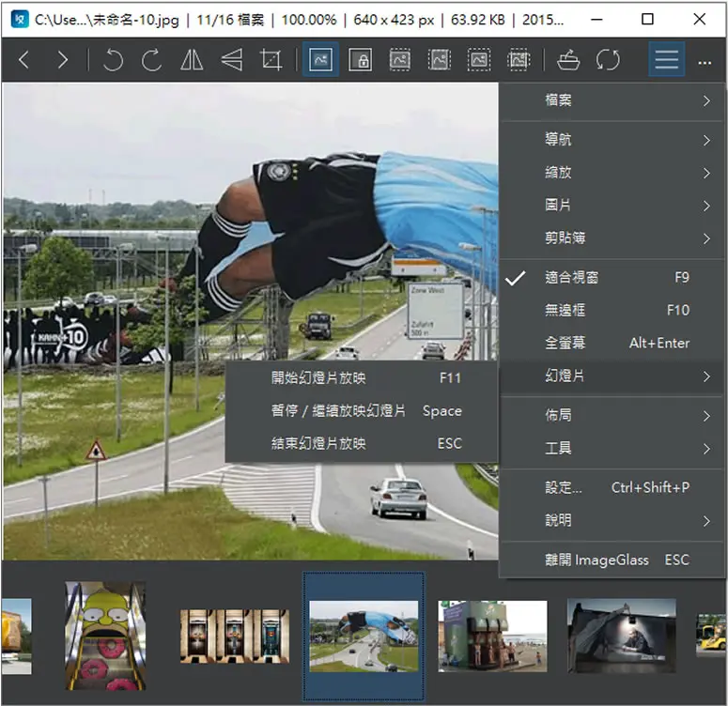The height and width of the screenshot is (706, 728).
Task: Rotate image clockwise
Action: 152,60
